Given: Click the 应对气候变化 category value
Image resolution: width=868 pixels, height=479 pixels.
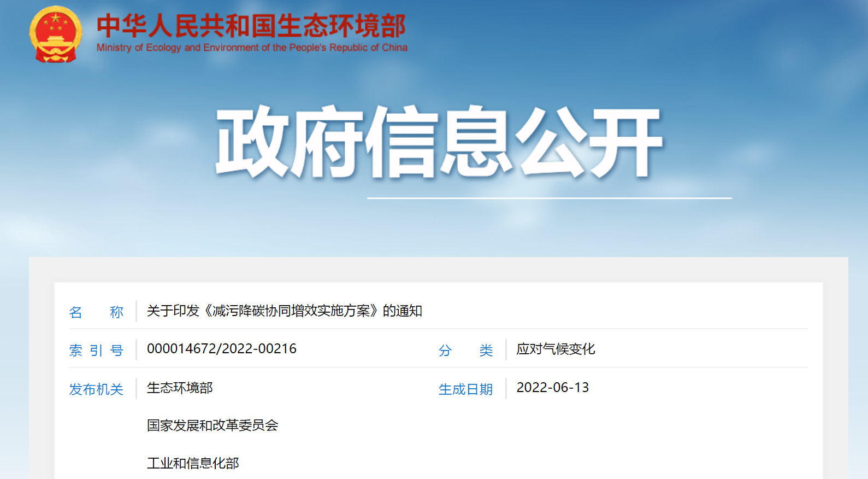Looking at the screenshot, I should [556, 349].
